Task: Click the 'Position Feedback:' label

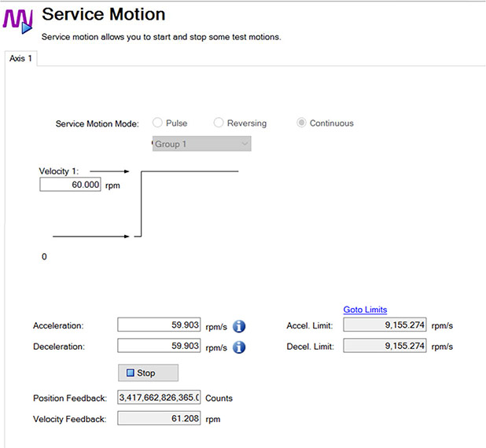Action: 70,398
